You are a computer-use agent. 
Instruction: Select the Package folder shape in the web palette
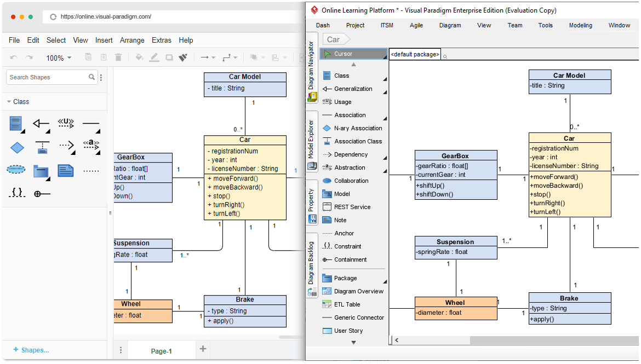pyautogui.click(x=41, y=171)
